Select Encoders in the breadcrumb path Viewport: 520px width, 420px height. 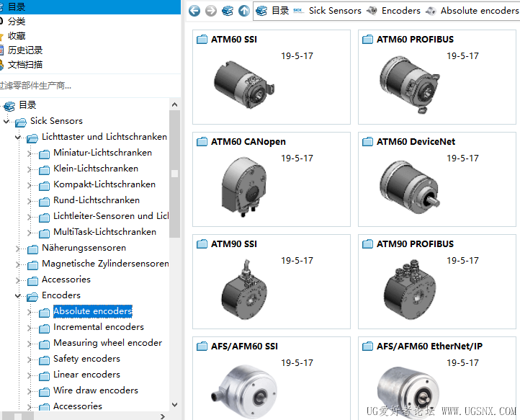[x=400, y=11]
